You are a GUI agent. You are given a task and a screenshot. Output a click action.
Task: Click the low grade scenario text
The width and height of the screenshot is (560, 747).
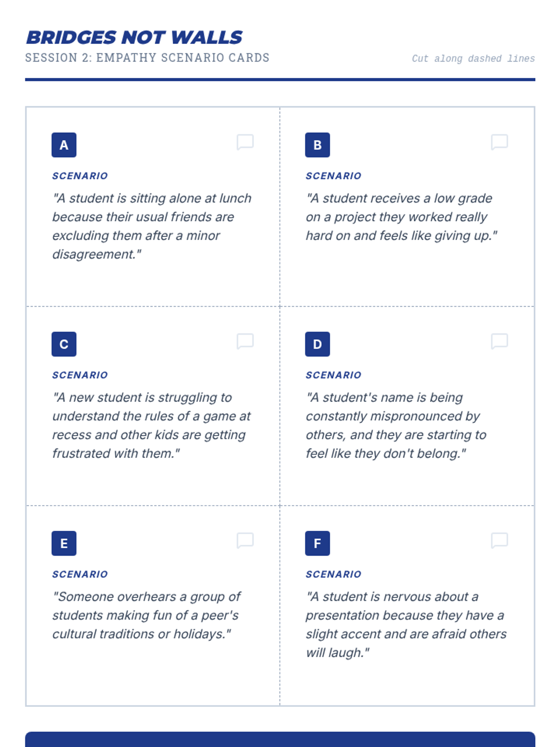click(401, 217)
